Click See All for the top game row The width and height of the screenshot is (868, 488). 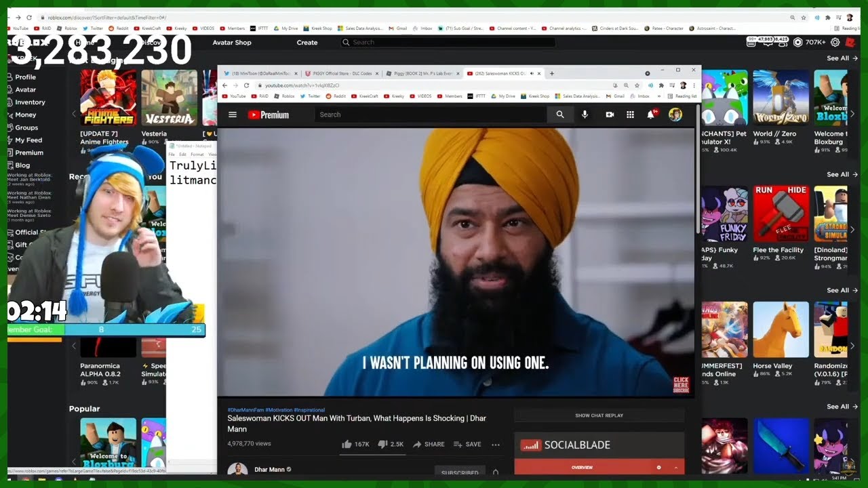point(842,58)
